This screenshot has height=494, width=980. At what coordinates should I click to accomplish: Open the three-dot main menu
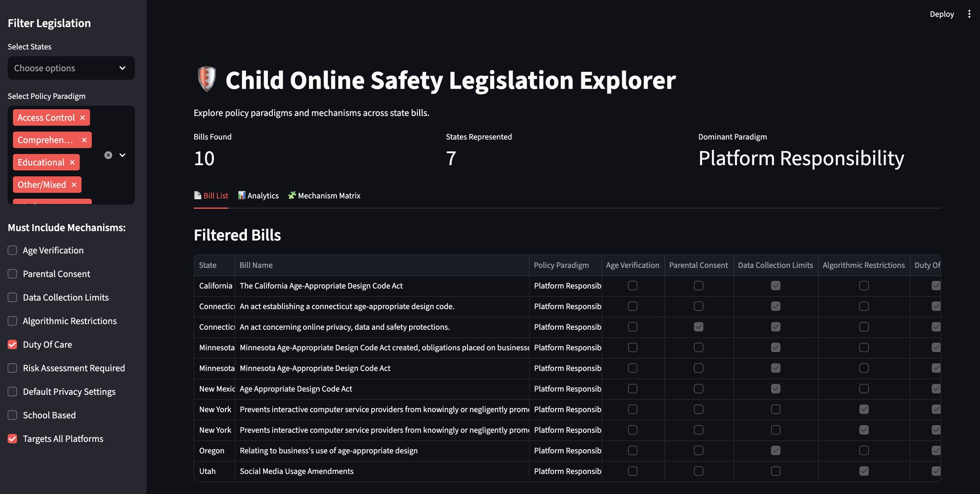pos(969,14)
